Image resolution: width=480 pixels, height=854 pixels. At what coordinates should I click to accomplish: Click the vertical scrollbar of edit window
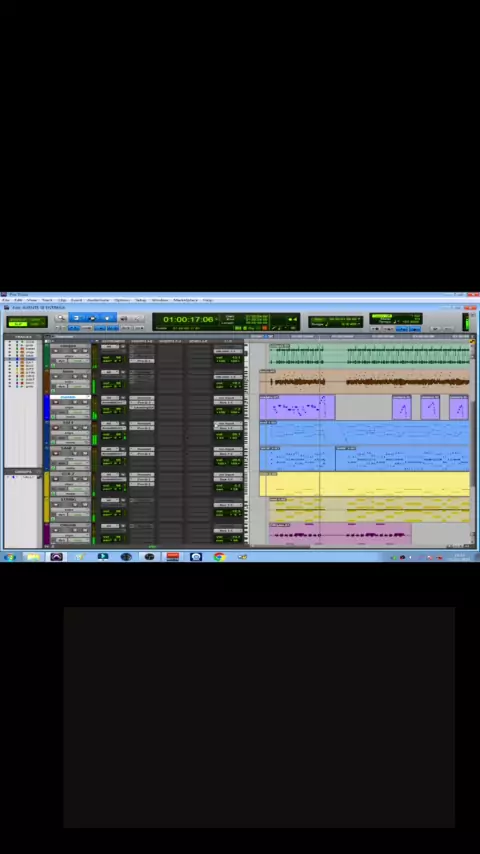tap(472, 441)
